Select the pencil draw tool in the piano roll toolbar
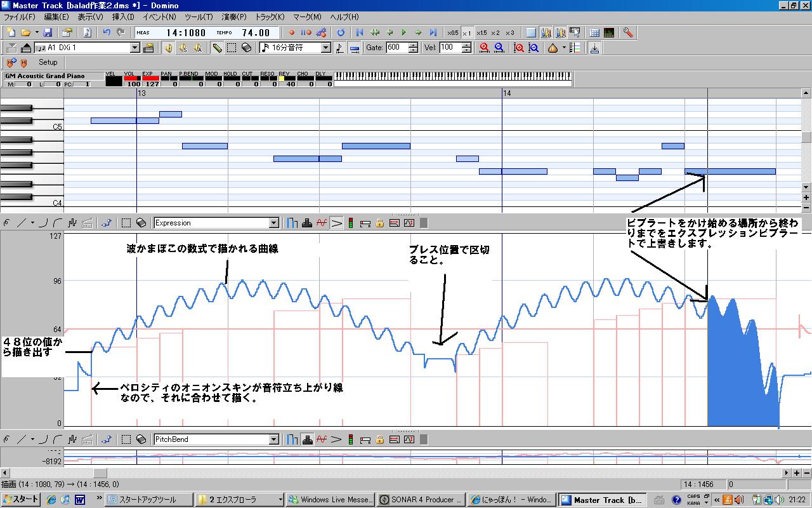This screenshot has width=812, height=508. [217, 48]
